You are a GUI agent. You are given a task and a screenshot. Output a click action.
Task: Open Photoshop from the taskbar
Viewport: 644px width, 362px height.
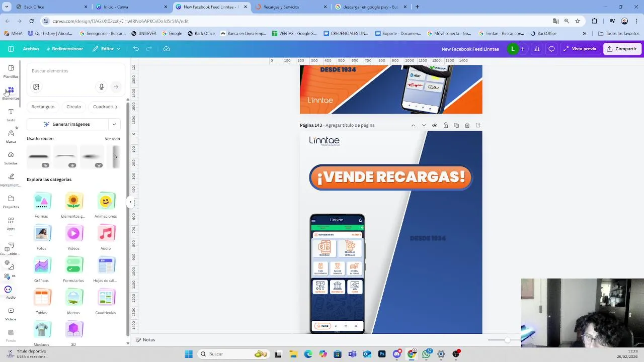(x=382, y=354)
